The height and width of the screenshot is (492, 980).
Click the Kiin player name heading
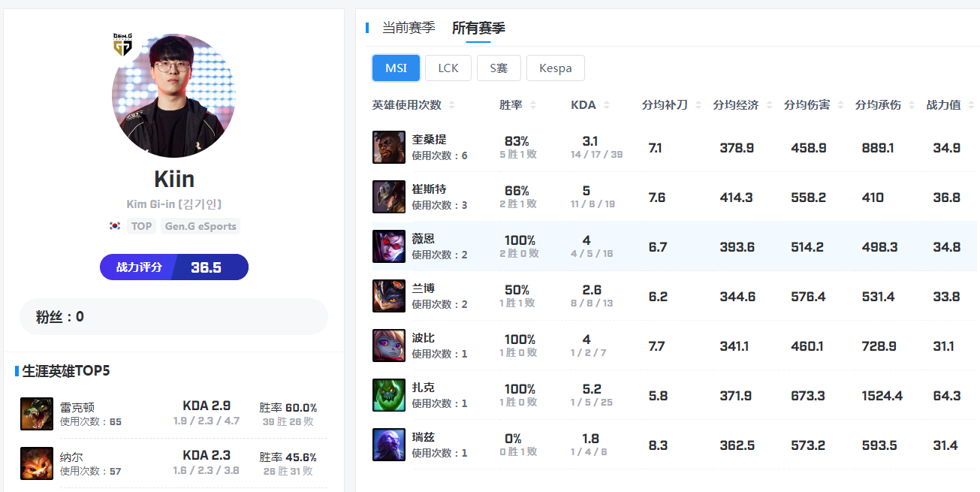coord(174,179)
